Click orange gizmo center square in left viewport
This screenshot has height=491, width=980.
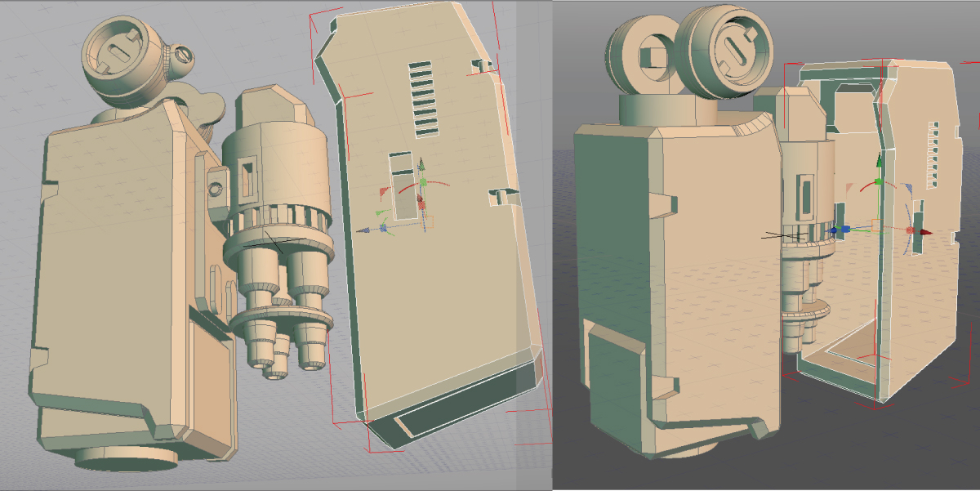pyautogui.click(x=427, y=221)
